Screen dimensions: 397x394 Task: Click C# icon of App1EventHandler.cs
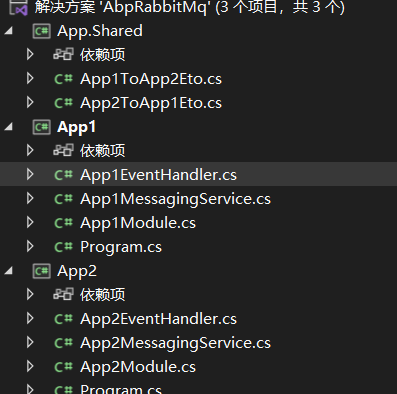tap(63, 175)
